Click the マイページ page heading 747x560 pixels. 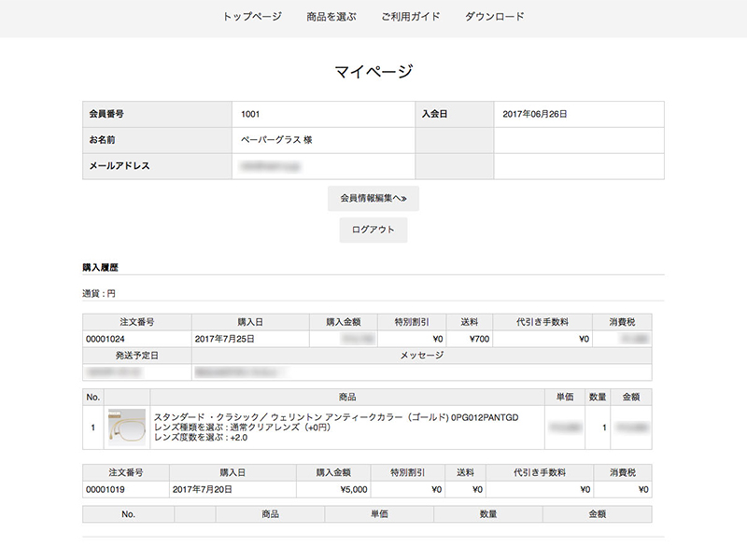coord(373,72)
